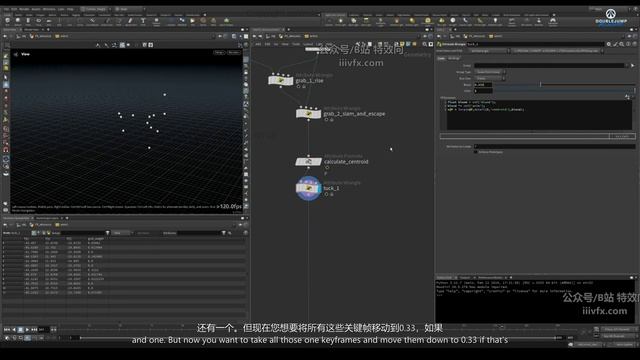Click the Sky Light shelf tool
640x360 pixels.
441,22
